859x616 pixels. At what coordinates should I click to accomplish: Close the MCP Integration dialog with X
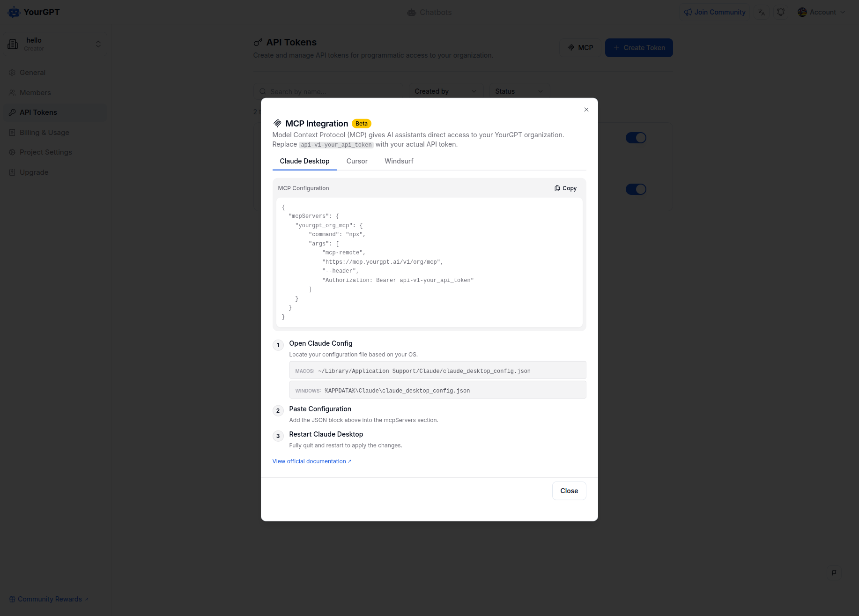click(x=586, y=110)
